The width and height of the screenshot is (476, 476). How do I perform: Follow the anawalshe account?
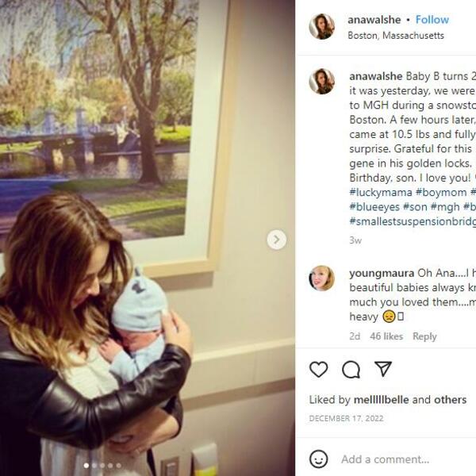coord(432,20)
